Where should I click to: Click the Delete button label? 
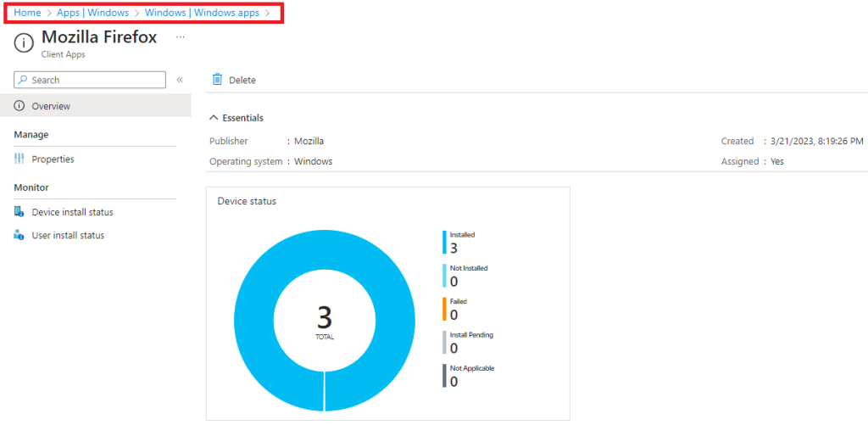[x=242, y=81]
